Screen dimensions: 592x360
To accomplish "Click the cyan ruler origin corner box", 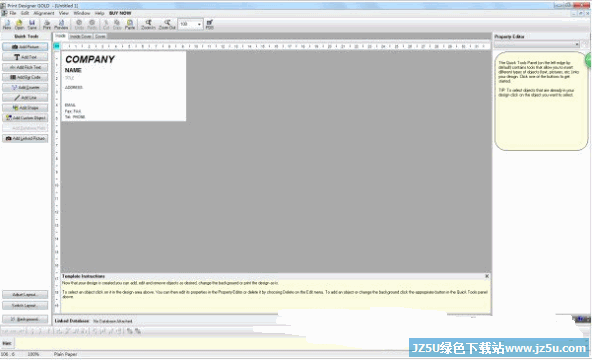I will pos(57,46).
